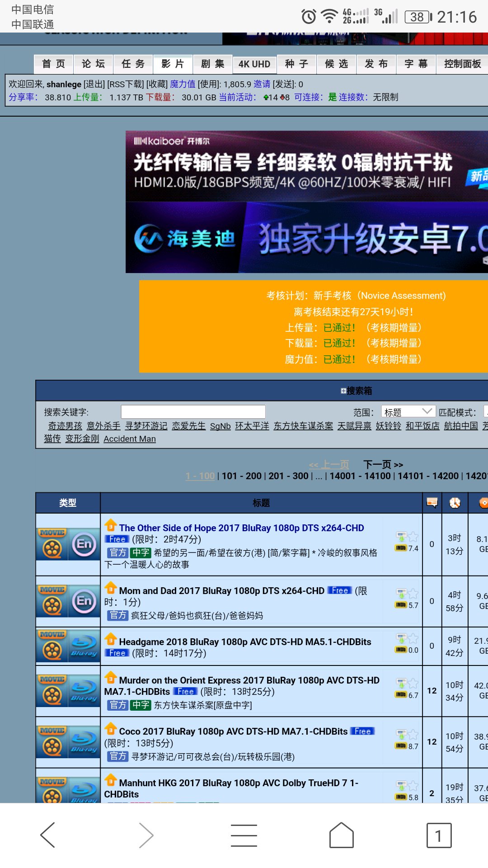The height and width of the screenshot is (868, 488).
Task: Go to 下一页 next page
Action: pyautogui.click(x=383, y=464)
